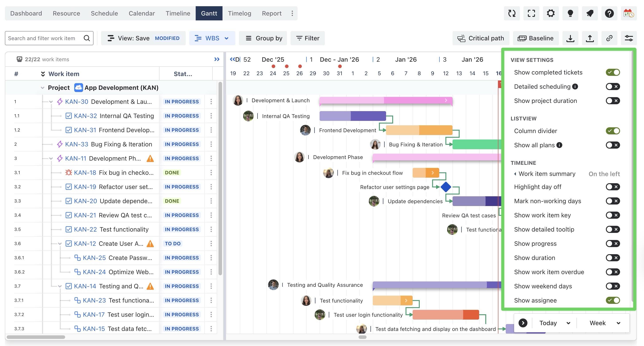Click the copy link icon
The width and height of the screenshot is (644, 346).
click(609, 38)
